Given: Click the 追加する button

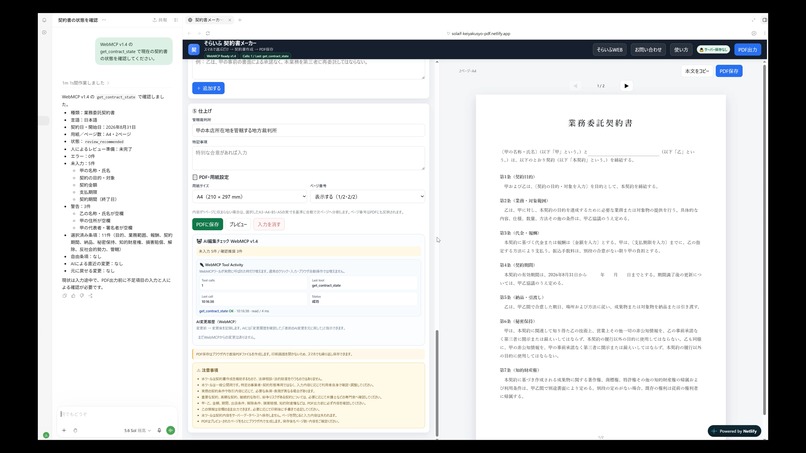Looking at the screenshot, I should coord(208,88).
